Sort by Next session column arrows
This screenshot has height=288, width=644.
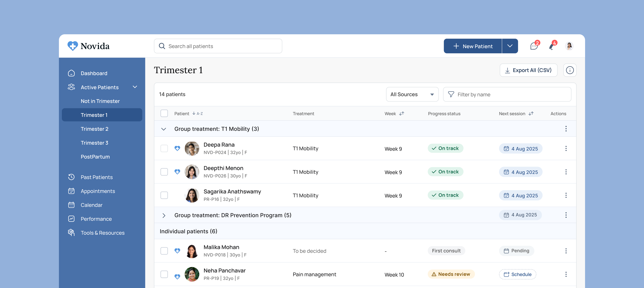pos(531,114)
